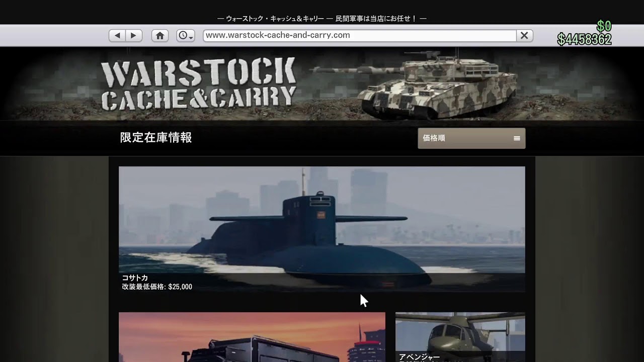This screenshot has height=362, width=644.
Task: Click the $4458362 bank balance
Action: (584, 40)
